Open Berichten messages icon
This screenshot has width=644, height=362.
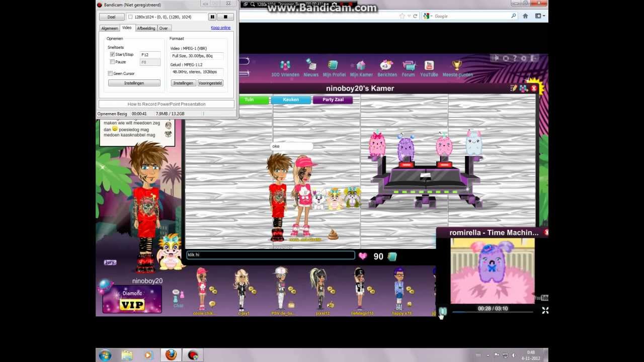[x=386, y=66]
